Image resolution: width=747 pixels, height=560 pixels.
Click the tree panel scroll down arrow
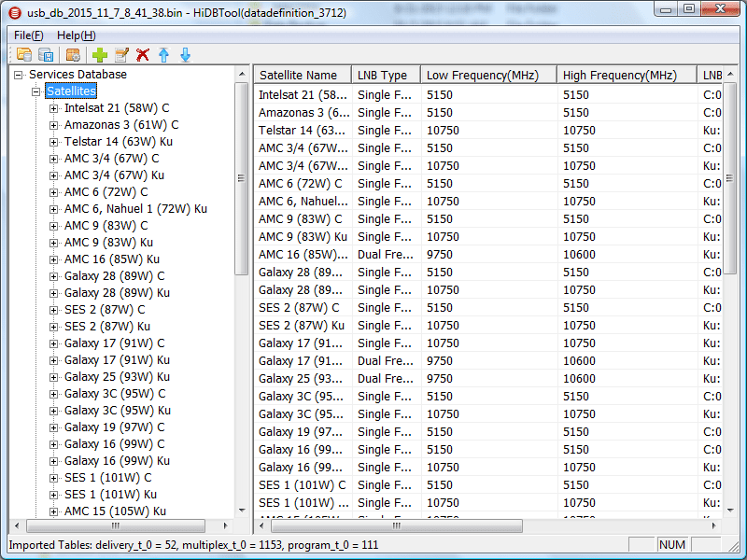pos(241,511)
